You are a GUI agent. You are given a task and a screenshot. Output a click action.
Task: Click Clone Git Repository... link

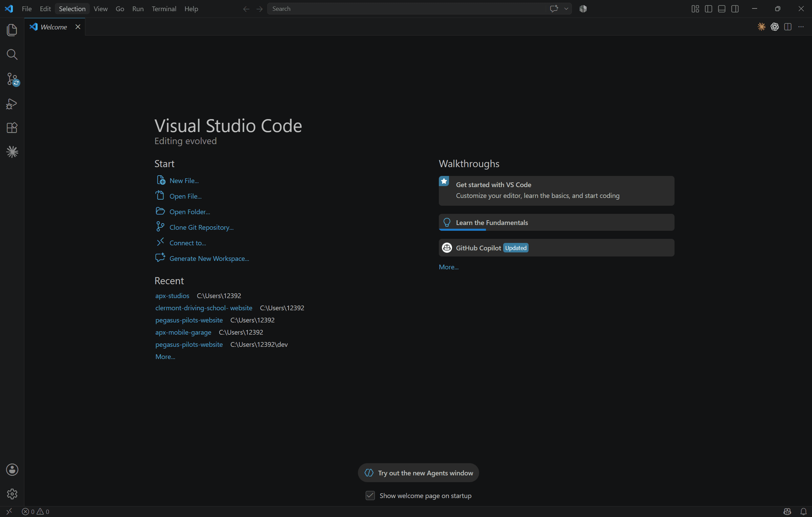[x=201, y=227]
